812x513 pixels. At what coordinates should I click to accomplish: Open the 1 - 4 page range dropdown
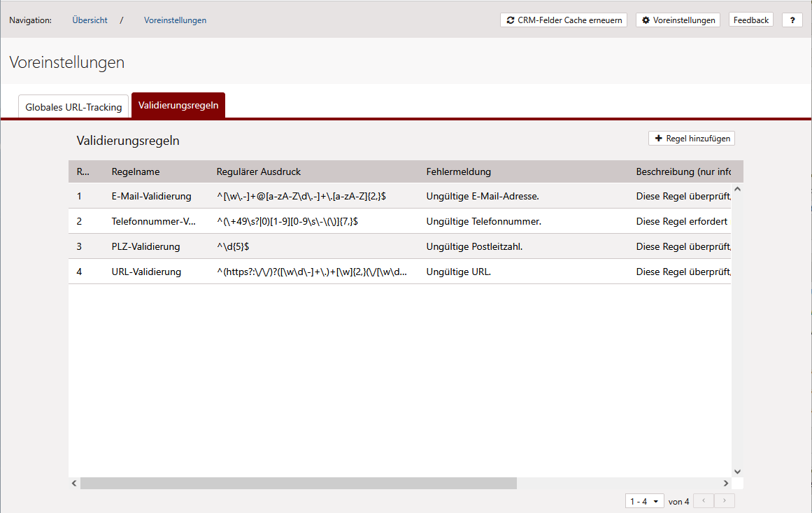pyautogui.click(x=644, y=501)
